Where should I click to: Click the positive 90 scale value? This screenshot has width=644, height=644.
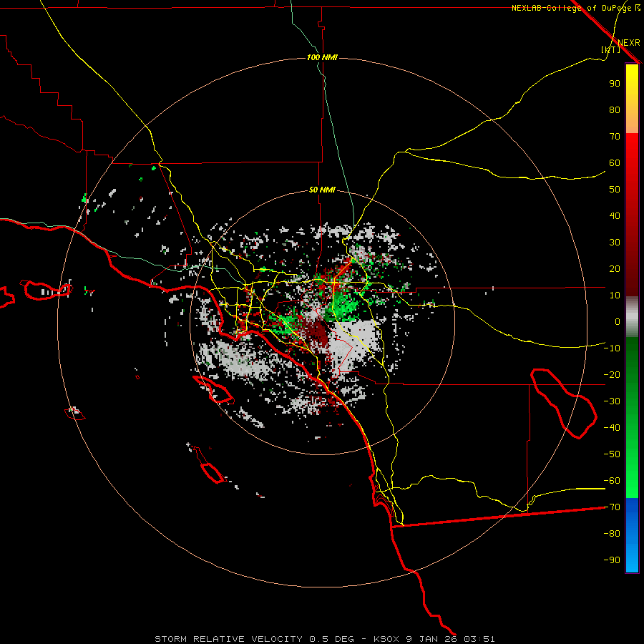coord(615,84)
